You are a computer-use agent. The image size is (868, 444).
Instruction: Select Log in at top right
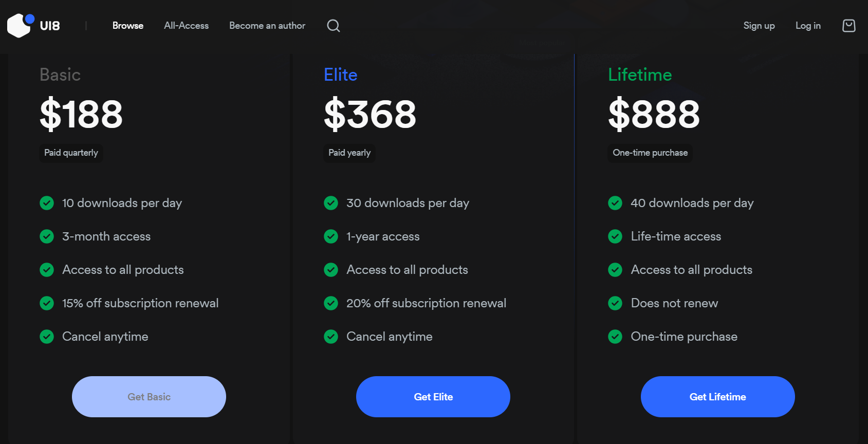click(x=808, y=26)
